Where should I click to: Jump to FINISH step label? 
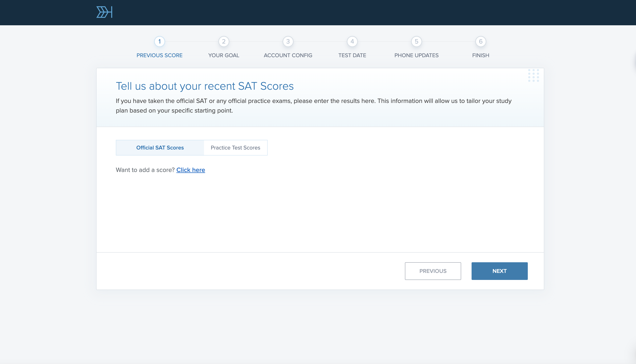pyautogui.click(x=480, y=55)
